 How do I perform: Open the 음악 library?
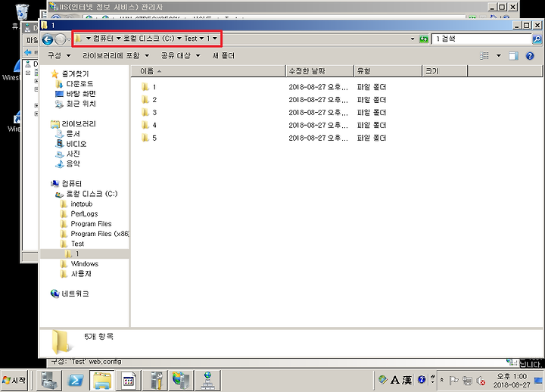click(x=73, y=163)
